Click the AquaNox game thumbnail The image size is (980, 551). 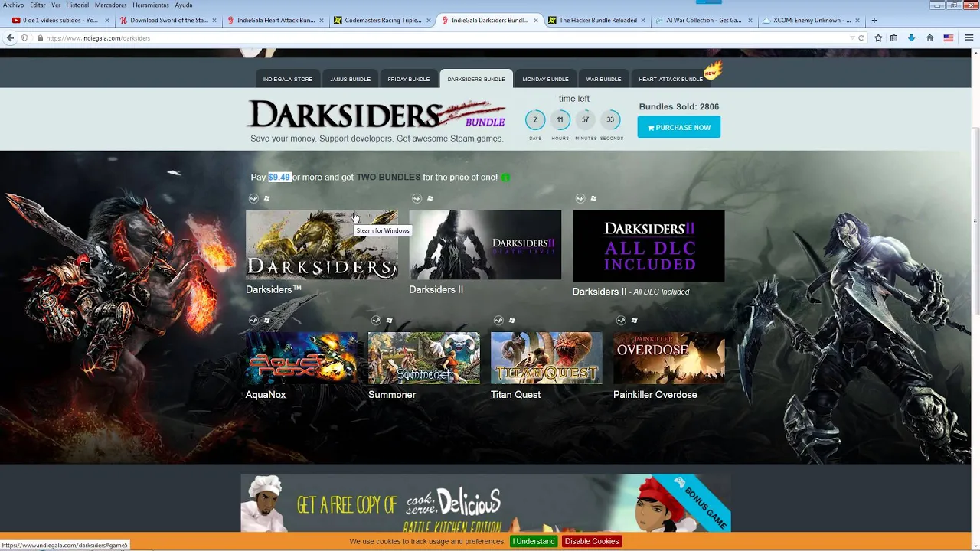point(302,357)
